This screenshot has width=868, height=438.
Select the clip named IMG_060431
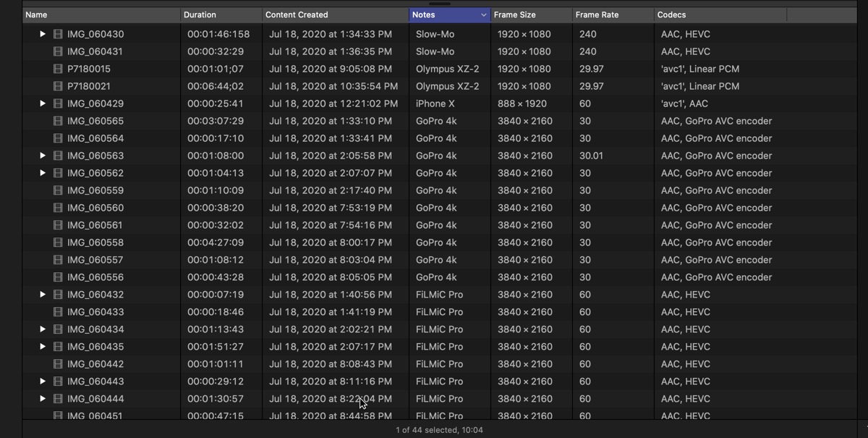95,51
